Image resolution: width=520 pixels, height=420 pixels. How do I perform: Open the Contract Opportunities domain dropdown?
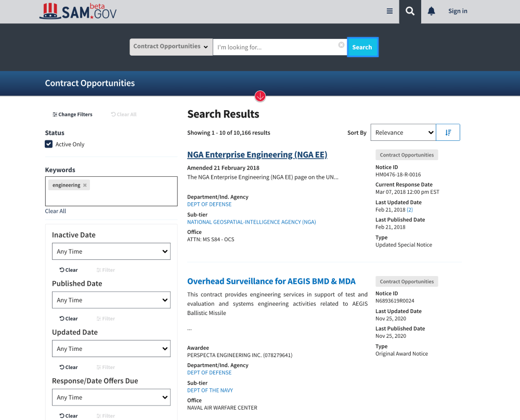[x=171, y=47]
